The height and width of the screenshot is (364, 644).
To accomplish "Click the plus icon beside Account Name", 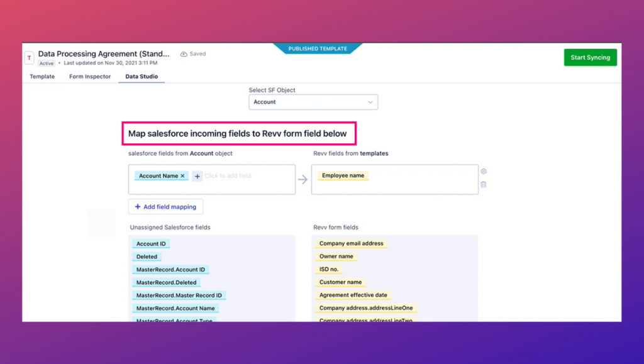I will 197,176.
